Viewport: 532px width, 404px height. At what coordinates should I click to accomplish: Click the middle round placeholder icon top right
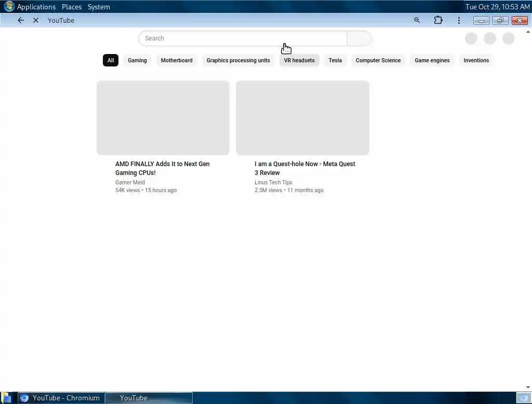[x=489, y=38]
